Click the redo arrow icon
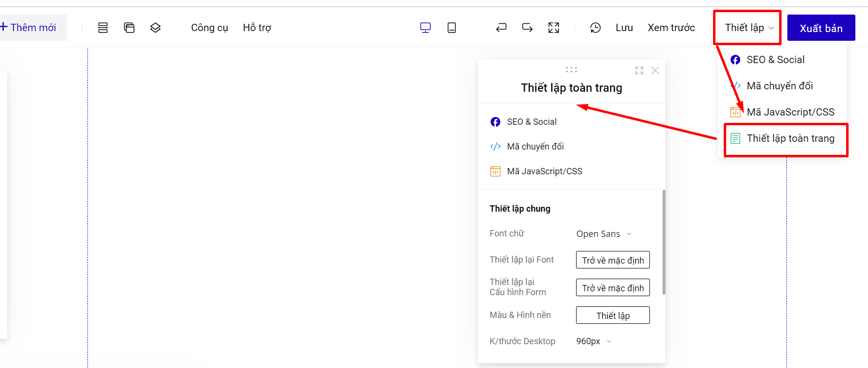 (528, 28)
